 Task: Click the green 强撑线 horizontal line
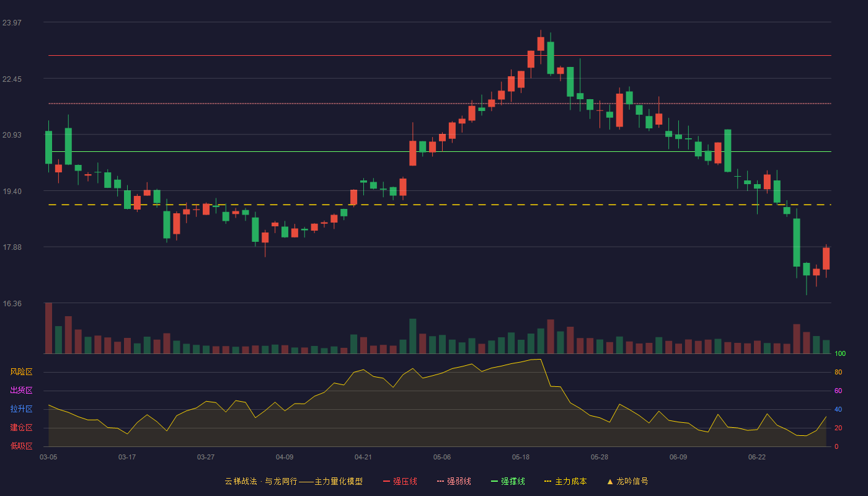[440, 151]
